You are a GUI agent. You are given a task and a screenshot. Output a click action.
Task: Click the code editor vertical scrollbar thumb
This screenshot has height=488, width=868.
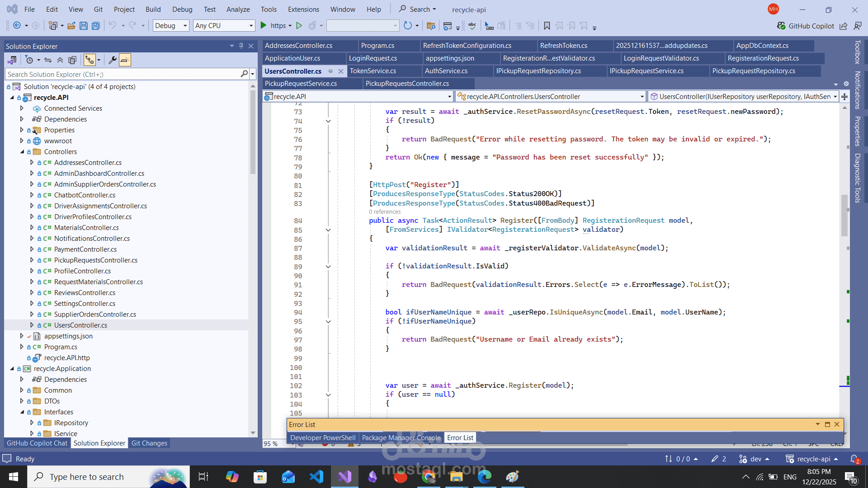point(844,216)
